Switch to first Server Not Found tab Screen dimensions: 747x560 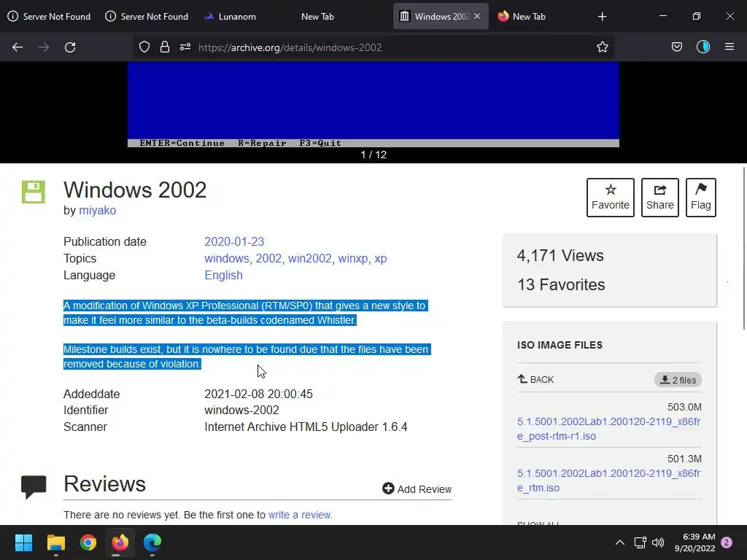49,16
